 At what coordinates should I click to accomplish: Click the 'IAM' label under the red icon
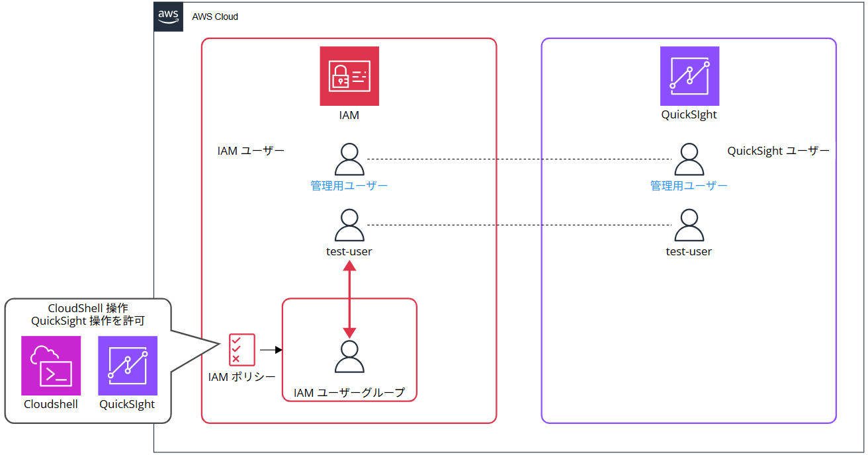pyautogui.click(x=349, y=115)
